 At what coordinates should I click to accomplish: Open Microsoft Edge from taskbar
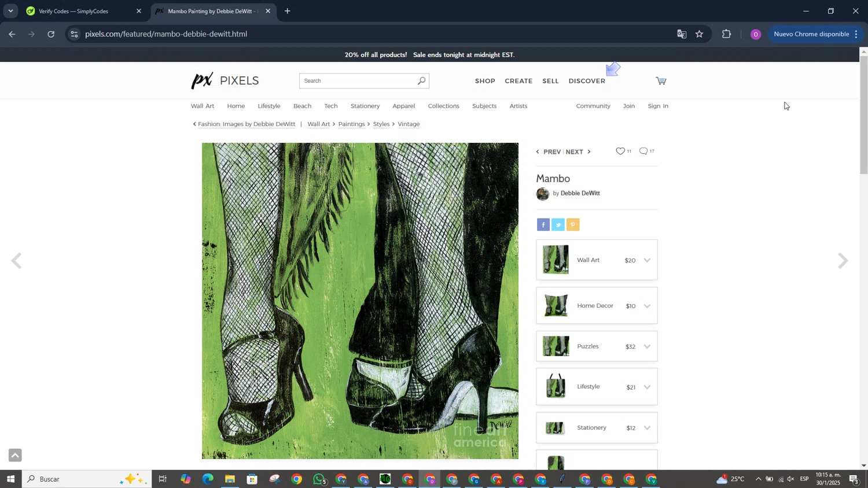(208, 479)
